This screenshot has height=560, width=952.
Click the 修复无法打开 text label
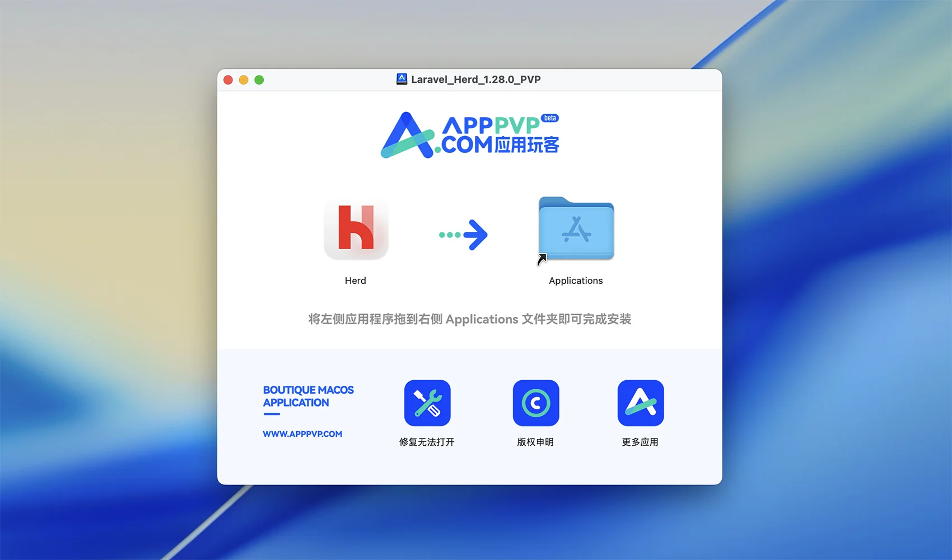427,442
